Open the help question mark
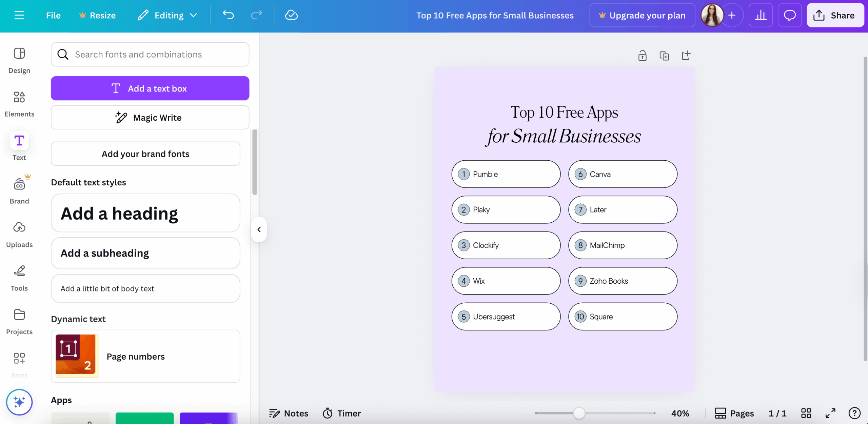This screenshot has height=424, width=868. (854, 413)
